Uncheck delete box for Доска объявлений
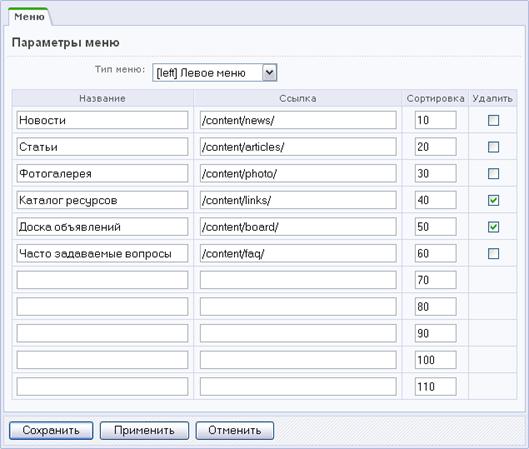 (x=493, y=227)
